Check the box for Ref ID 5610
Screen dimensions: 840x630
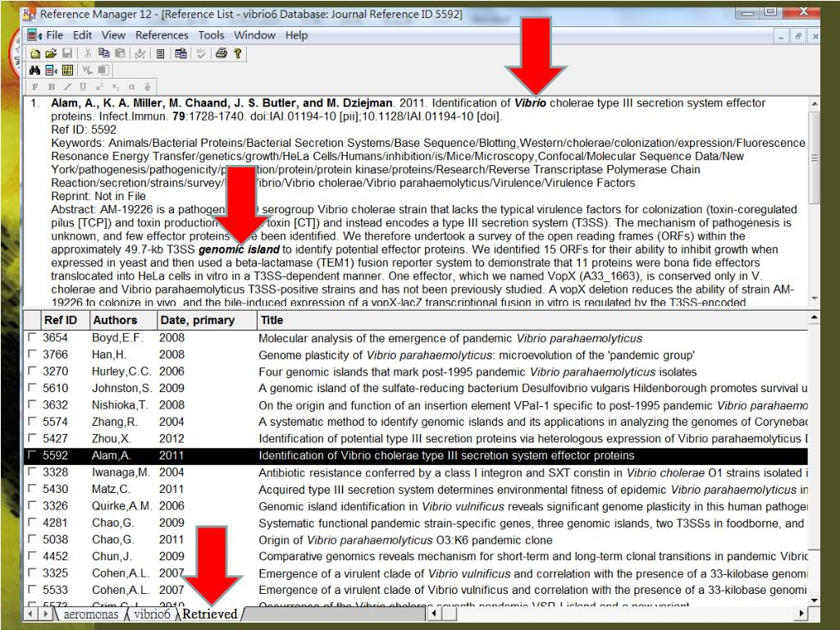pyautogui.click(x=32, y=387)
